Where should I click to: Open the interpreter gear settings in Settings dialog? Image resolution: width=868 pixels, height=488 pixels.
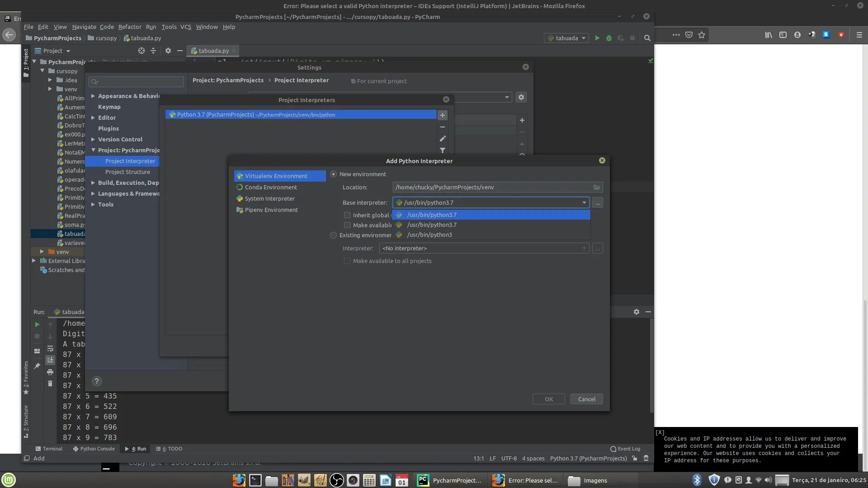tap(521, 97)
